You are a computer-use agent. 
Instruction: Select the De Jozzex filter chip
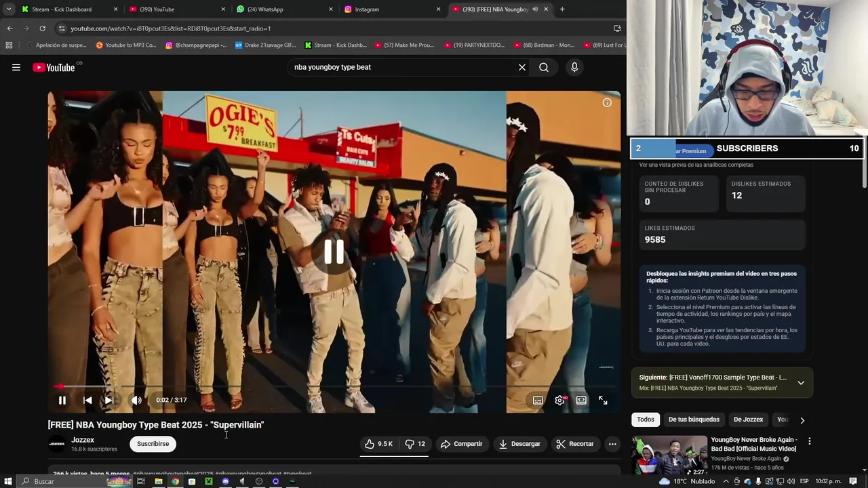coord(748,420)
